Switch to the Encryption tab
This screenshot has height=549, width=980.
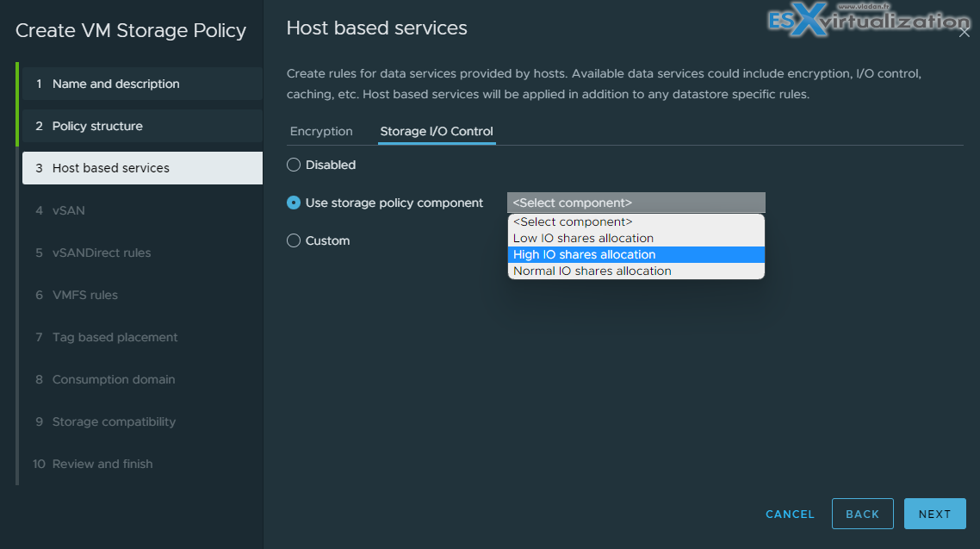coord(321,131)
